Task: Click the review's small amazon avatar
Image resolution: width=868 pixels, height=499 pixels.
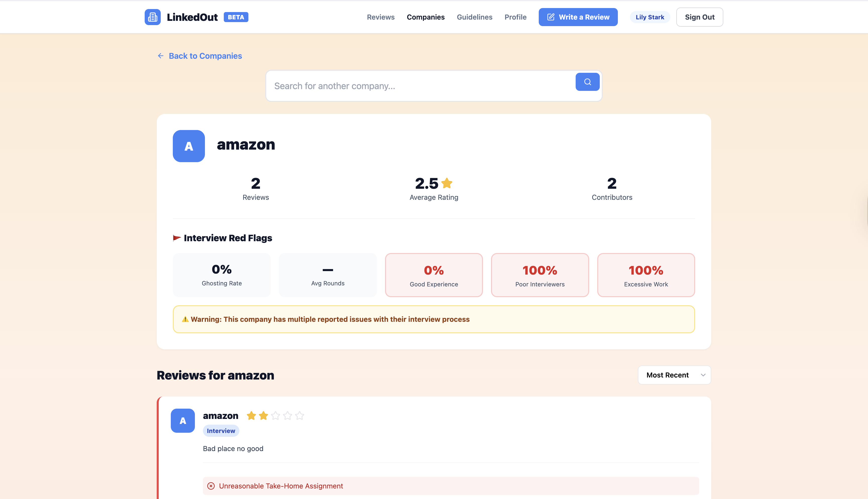Action: 183,420
